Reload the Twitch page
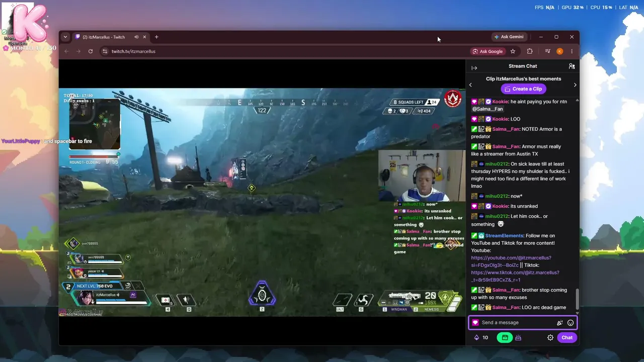The width and height of the screenshot is (644, 362). [91, 51]
